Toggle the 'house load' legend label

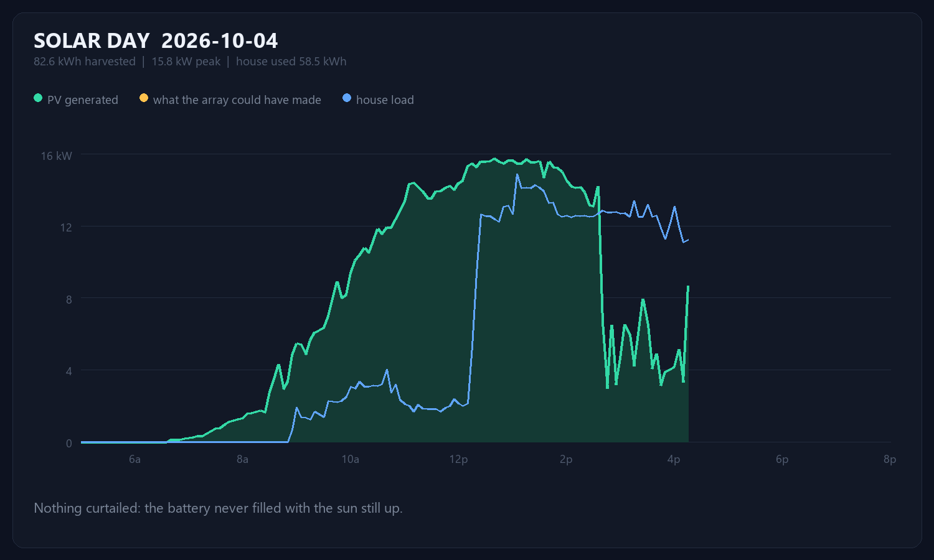point(385,100)
